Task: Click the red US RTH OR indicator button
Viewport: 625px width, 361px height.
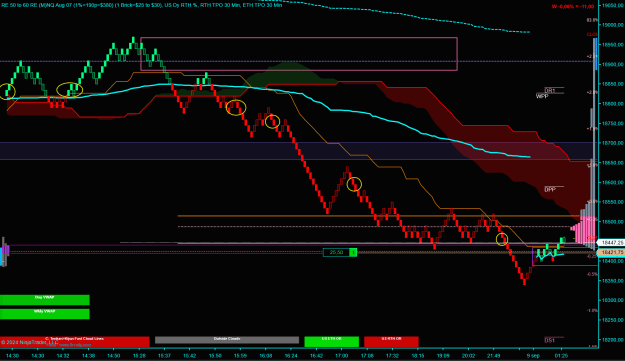Action: tap(391, 341)
